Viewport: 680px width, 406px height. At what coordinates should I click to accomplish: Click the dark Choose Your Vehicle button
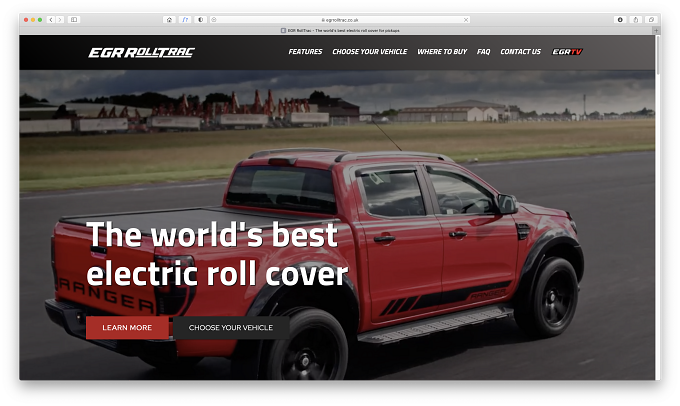pos(231,327)
